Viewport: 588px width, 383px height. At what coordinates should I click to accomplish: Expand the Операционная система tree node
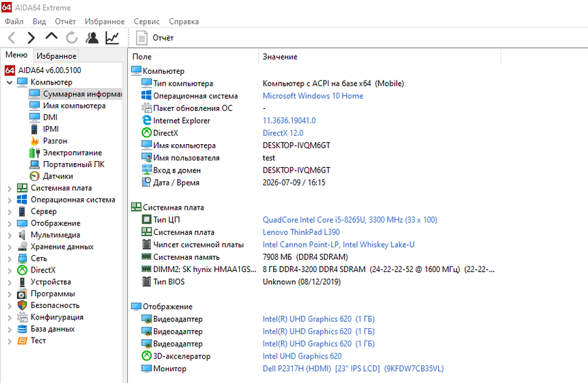(x=9, y=200)
